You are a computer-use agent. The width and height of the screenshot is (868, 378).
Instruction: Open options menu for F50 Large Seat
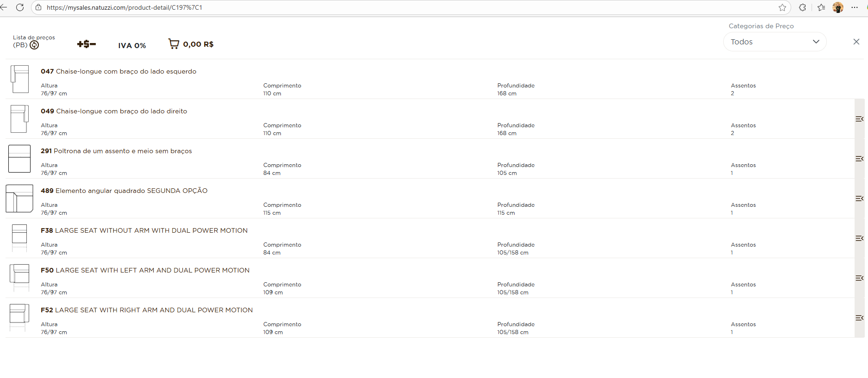(x=859, y=278)
